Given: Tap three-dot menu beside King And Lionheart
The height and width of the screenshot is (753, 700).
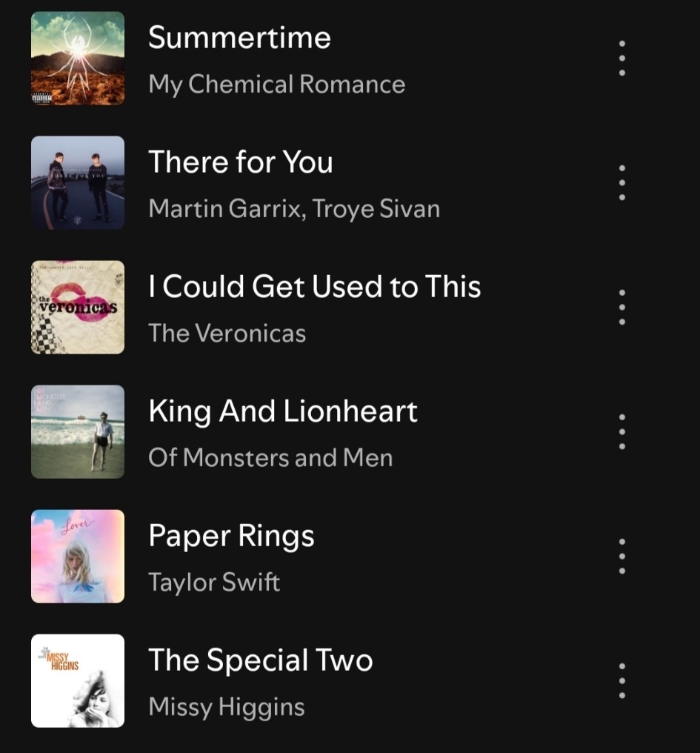Looking at the screenshot, I should pos(621,432).
